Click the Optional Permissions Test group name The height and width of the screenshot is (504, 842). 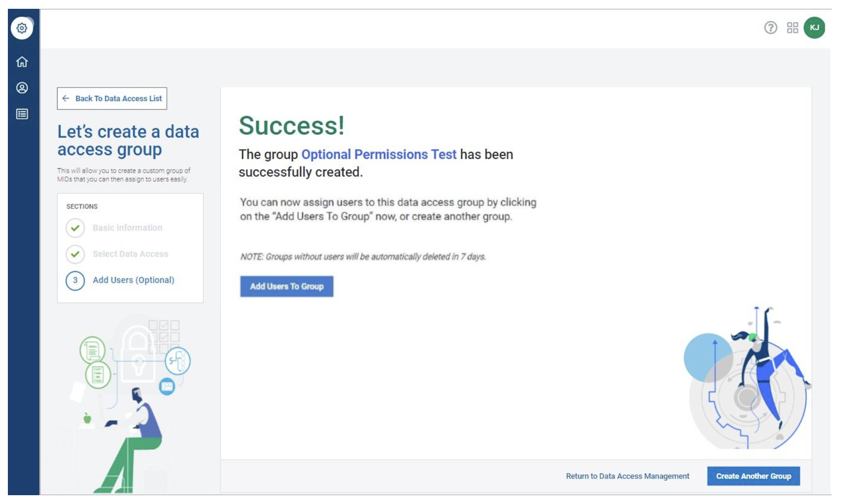pyautogui.click(x=379, y=155)
